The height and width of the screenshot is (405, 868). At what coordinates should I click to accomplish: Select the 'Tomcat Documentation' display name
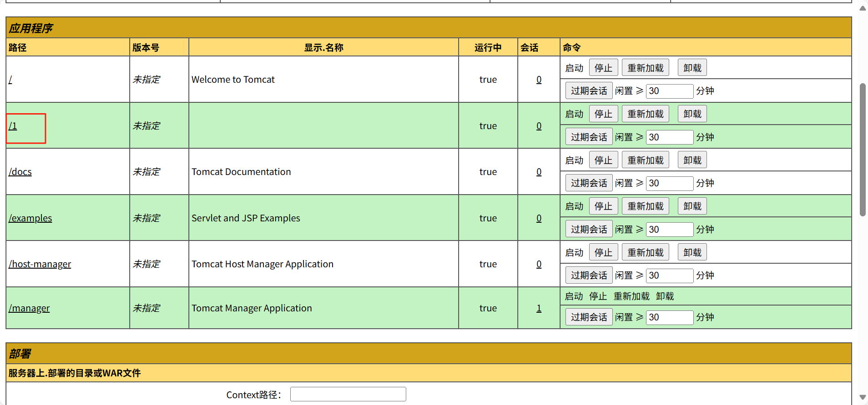[241, 172]
